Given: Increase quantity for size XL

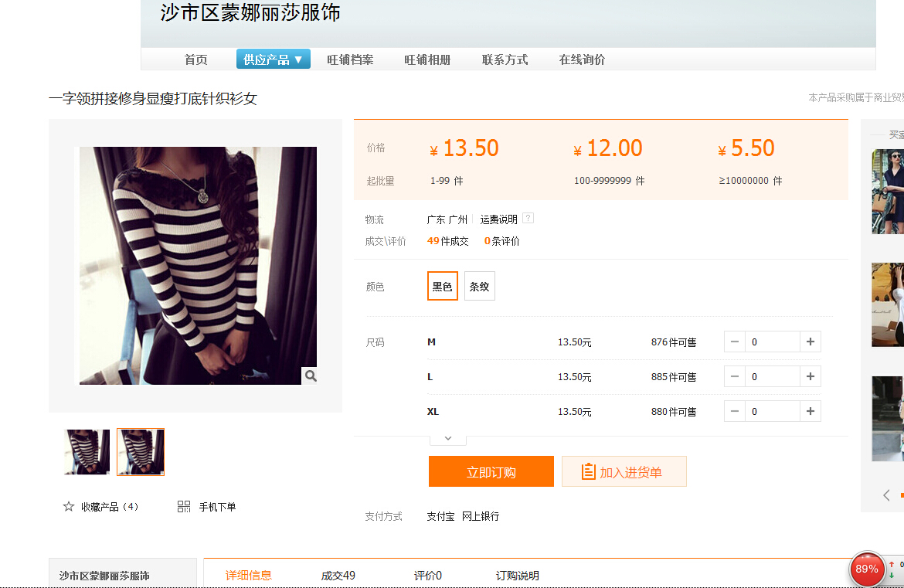Looking at the screenshot, I should (x=810, y=411).
